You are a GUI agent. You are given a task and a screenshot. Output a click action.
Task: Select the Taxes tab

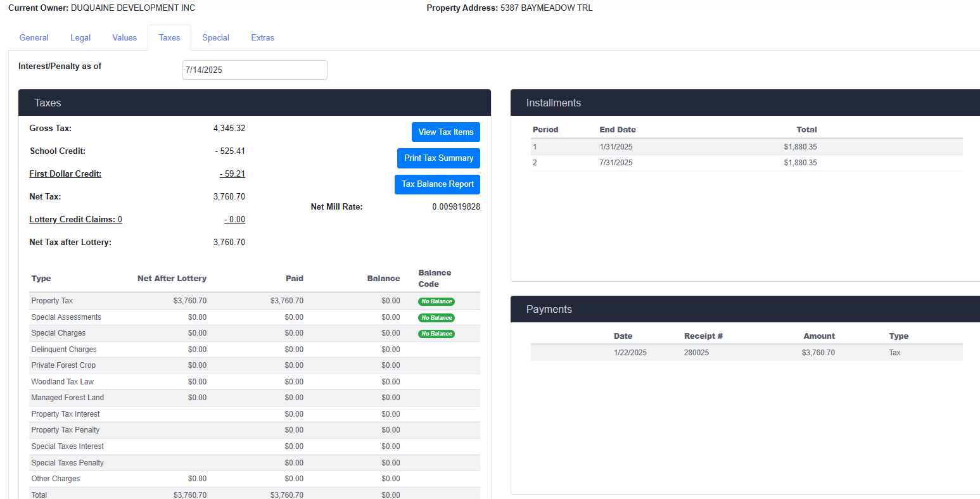pos(169,38)
